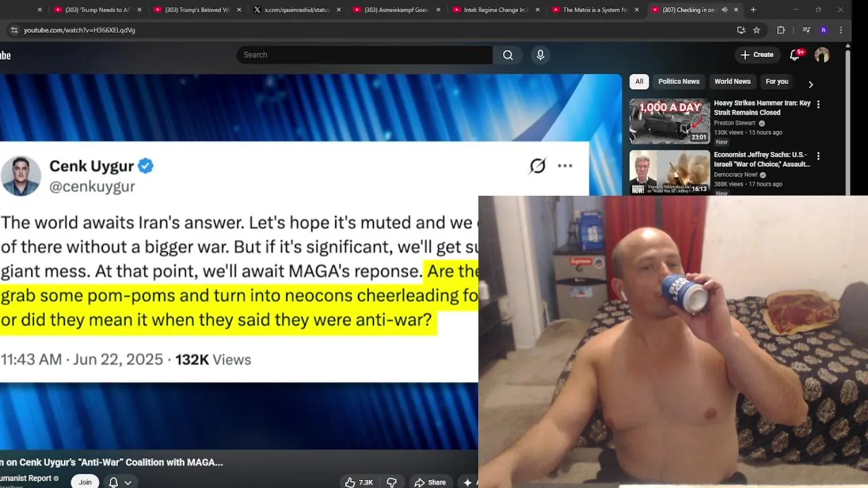The height and width of the screenshot is (488, 868).
Task: Click the 132K Views text on tweet
Action: pyautogui.click(x=213, y=360)
